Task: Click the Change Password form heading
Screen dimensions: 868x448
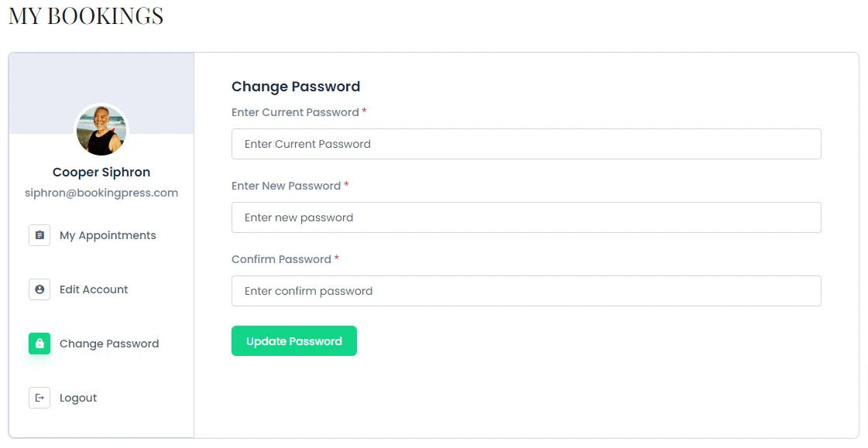Action: coord(296,87)
